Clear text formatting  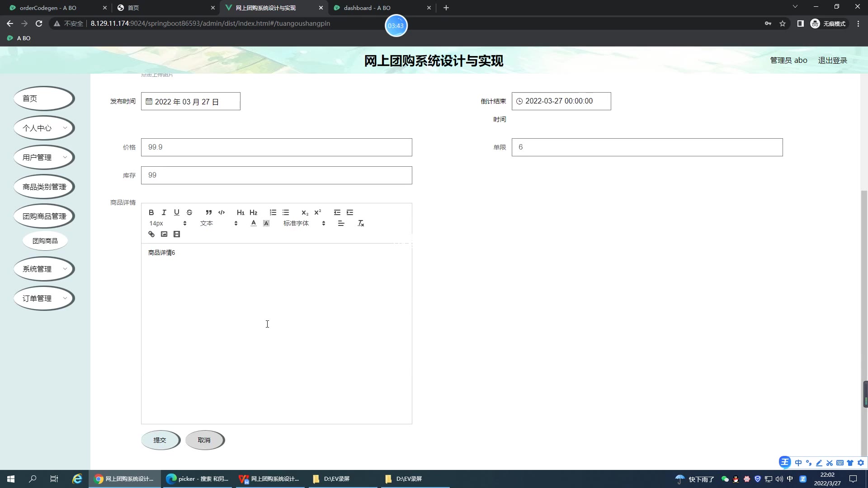[361, 223]
